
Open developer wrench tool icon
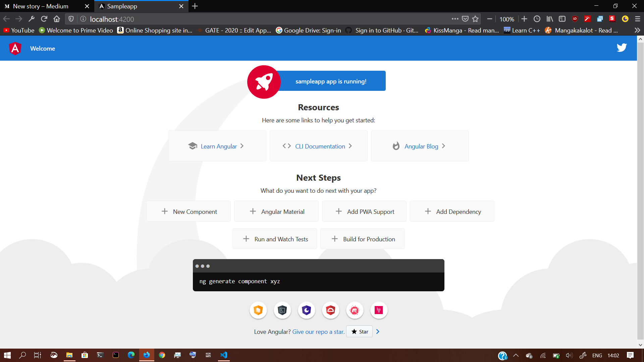(x=32, y=19)
